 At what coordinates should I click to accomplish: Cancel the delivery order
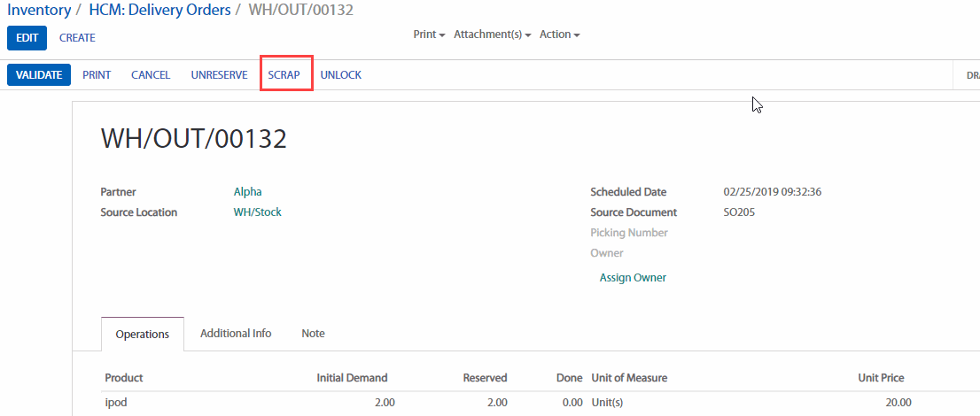coord(151,75)
